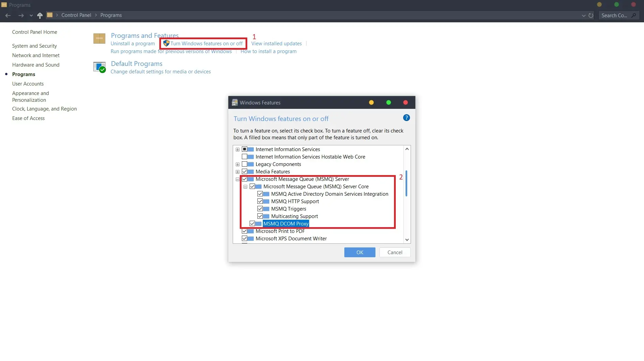Uncheck Microsoft XPS Document Writer

click(245, 238)
